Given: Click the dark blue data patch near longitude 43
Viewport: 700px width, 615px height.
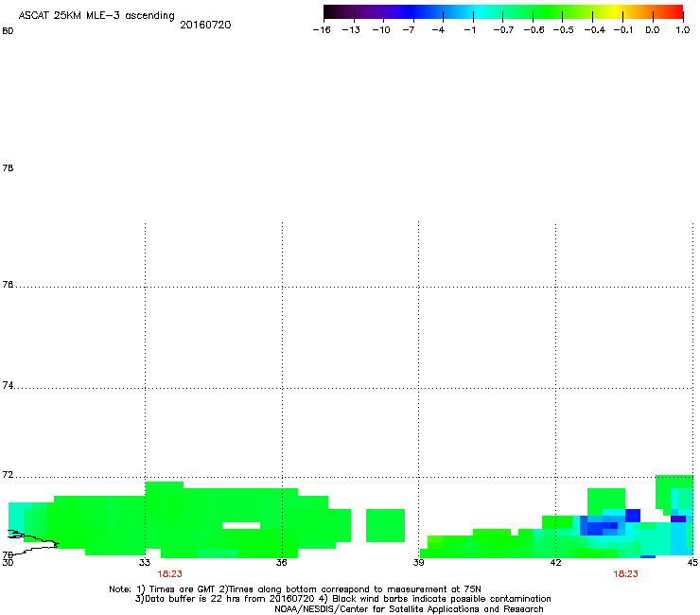Looking at the screenshot, I should [x=601, y=527].
